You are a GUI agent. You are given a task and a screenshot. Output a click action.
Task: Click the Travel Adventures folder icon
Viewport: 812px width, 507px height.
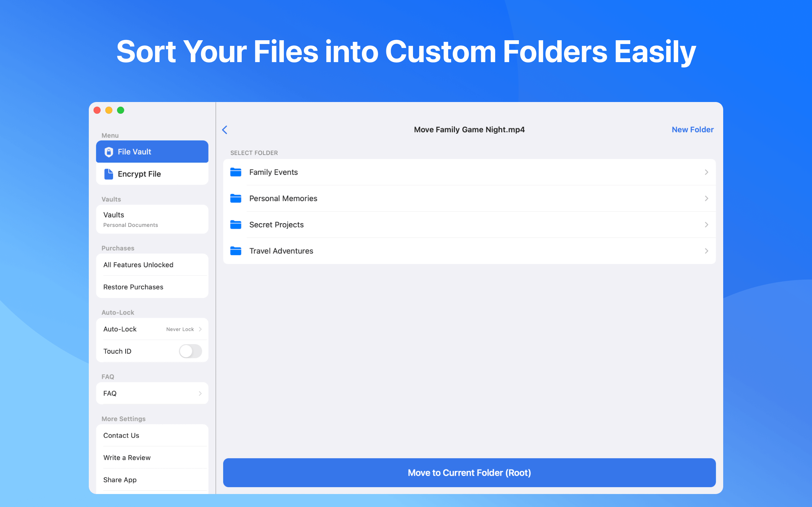(x=236, y=251)
